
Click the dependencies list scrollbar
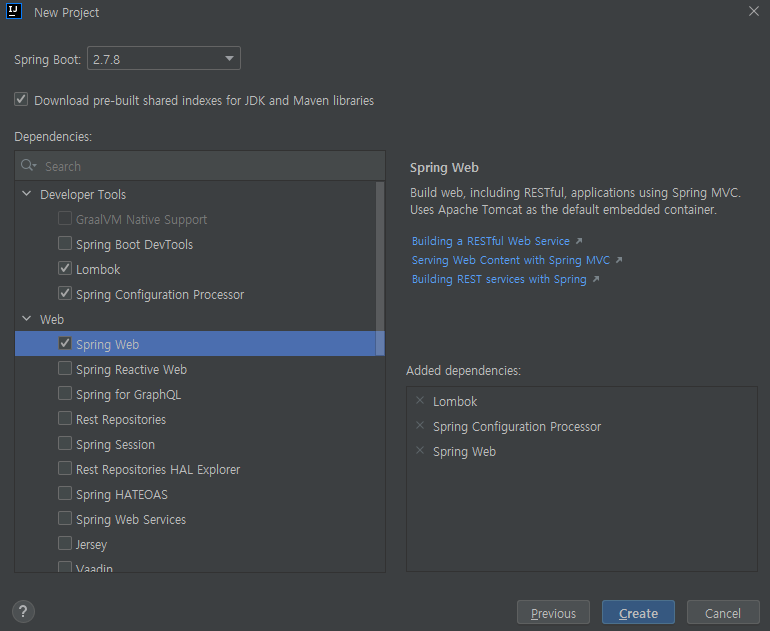pyautogui.click(x=380, y=268)
